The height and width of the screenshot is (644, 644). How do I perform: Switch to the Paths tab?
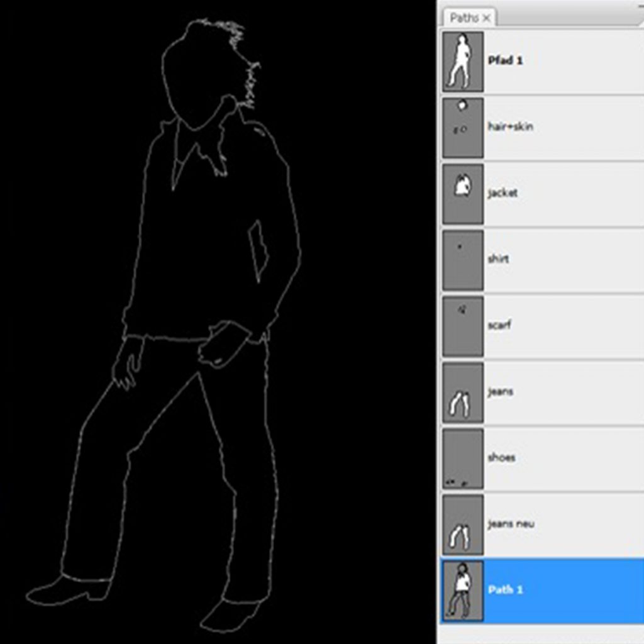464,18
